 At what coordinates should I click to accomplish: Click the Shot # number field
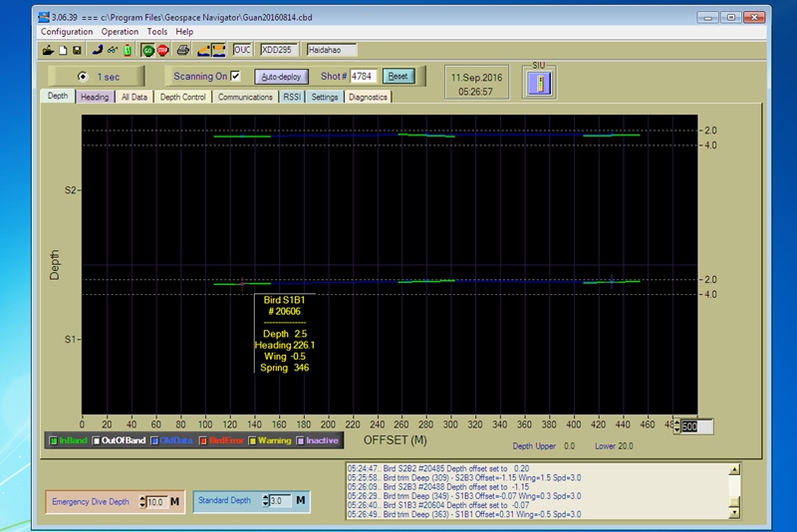coord(364,76)
